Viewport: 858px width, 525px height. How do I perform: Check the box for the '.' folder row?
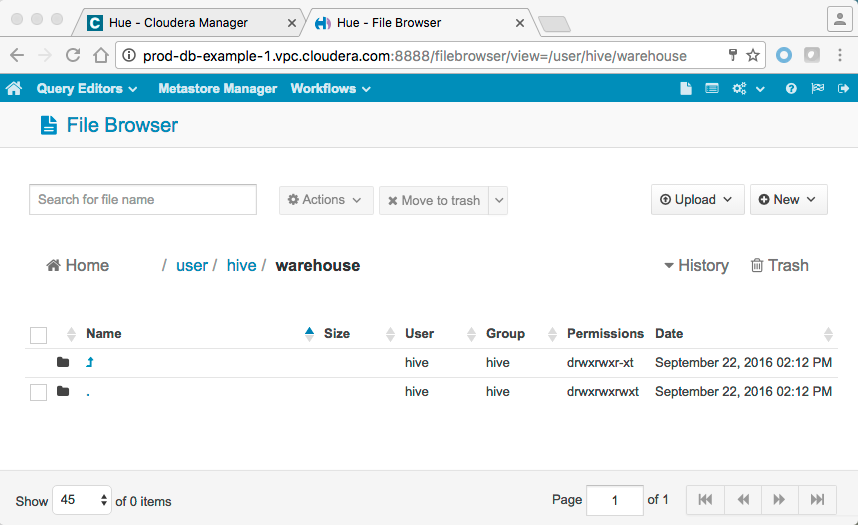38,392
